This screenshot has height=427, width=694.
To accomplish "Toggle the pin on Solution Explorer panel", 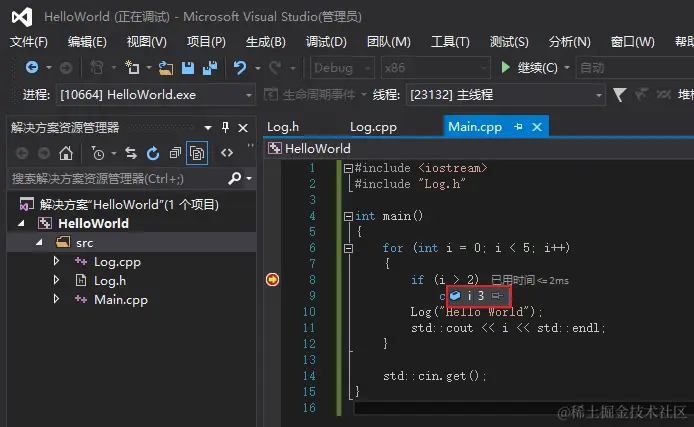I will [225, 128].
